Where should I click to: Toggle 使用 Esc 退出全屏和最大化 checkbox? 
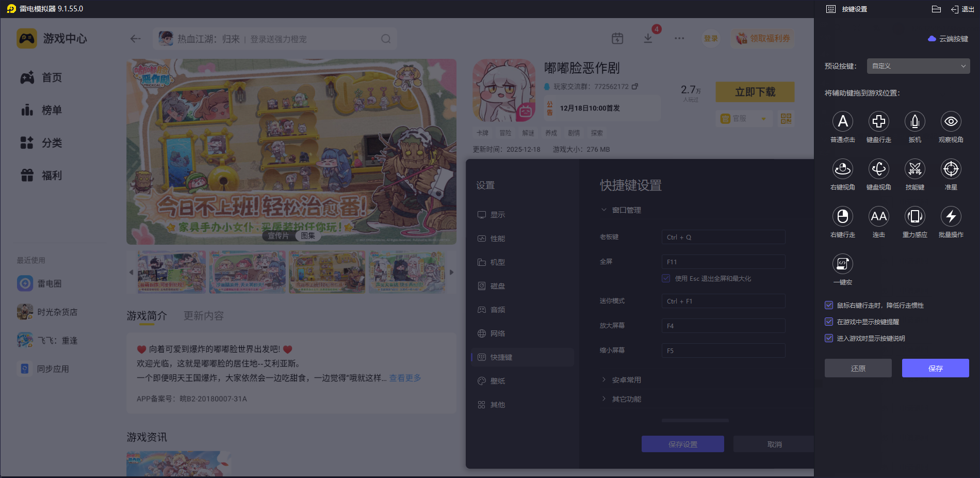coord(666,278)
